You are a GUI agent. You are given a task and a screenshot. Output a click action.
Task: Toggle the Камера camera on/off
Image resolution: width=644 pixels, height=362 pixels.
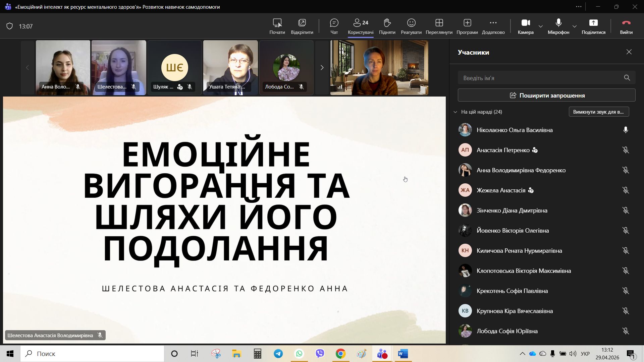(x=525, y=26)
